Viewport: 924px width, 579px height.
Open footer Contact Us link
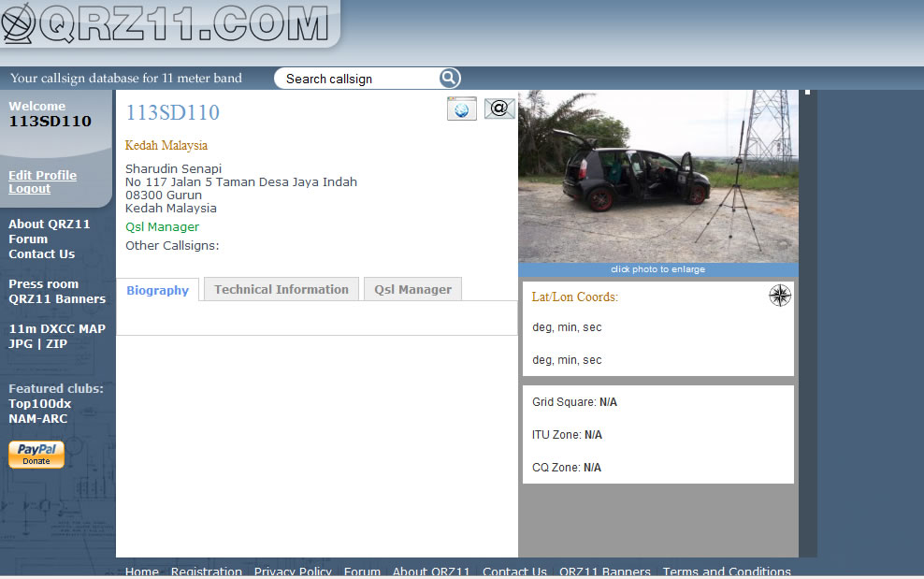pos(514,572)
